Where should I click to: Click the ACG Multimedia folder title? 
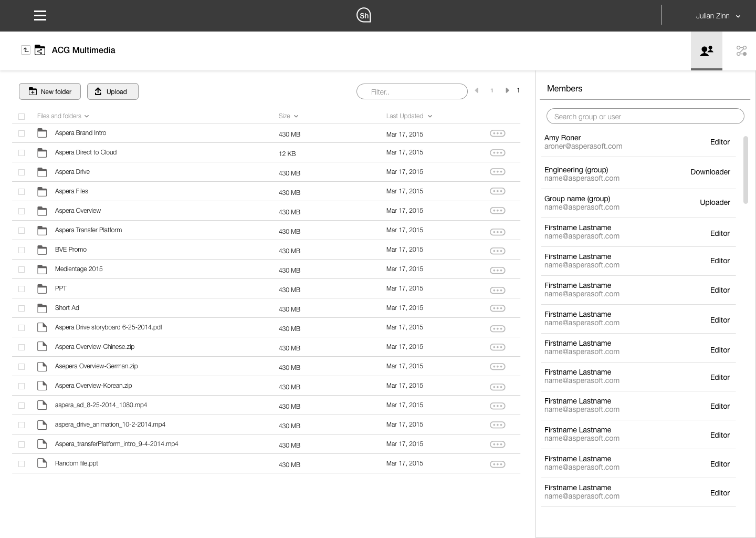[x=83, y=50]
